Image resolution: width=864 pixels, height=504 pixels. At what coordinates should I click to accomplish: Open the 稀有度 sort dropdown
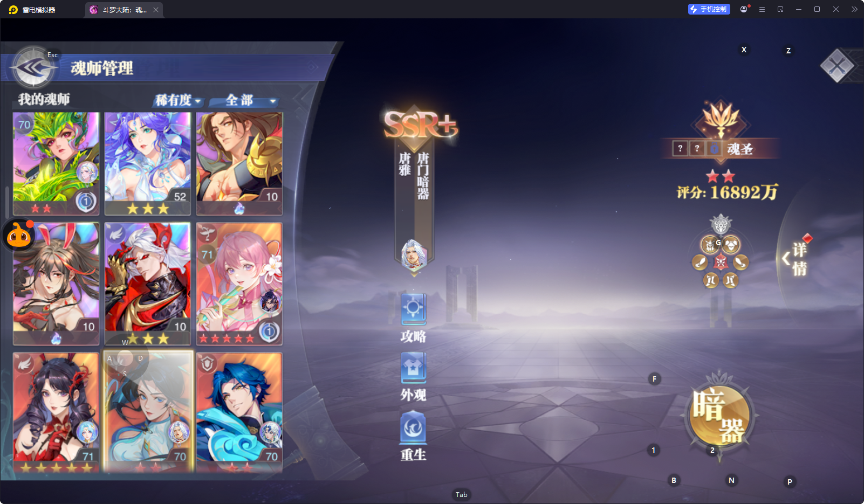point(178,100)
